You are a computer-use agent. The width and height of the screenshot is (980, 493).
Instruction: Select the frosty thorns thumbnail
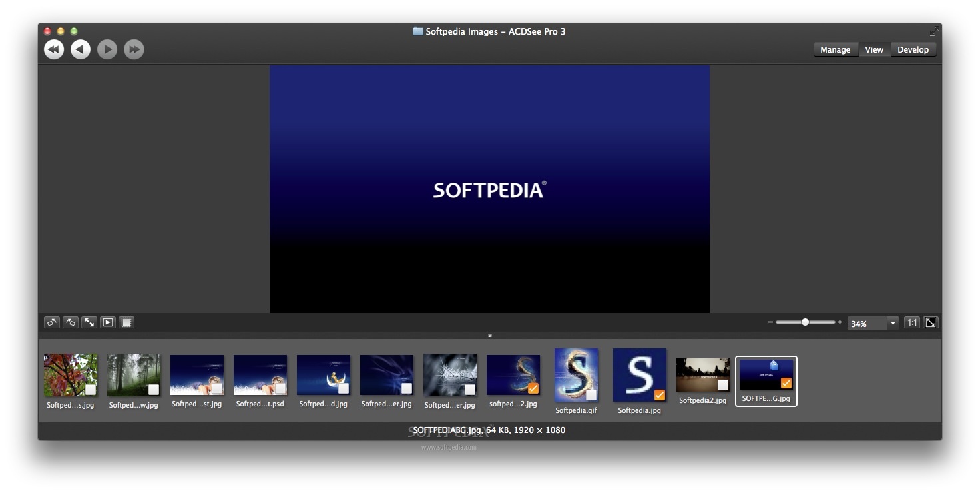(450, 375)
